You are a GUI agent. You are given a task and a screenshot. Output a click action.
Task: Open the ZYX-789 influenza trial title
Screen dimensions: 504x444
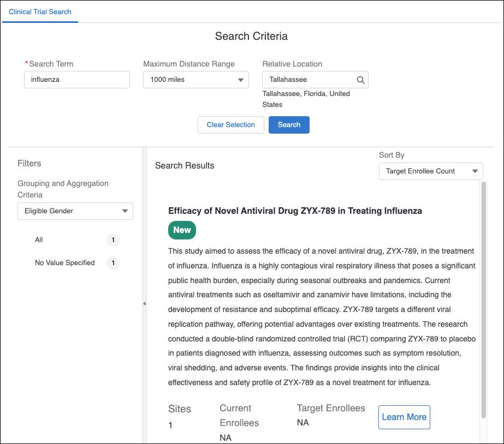[295, 211]
